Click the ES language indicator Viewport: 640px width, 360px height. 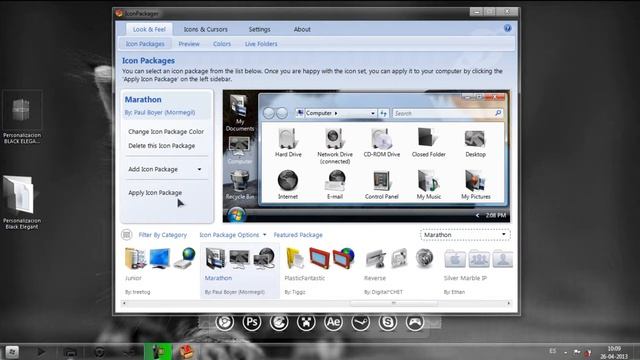point(553,351)
